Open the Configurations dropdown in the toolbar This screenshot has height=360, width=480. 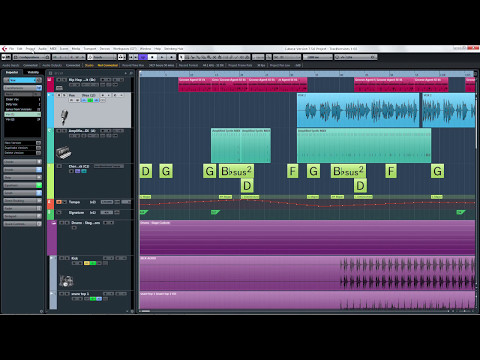tap(31, 57)
